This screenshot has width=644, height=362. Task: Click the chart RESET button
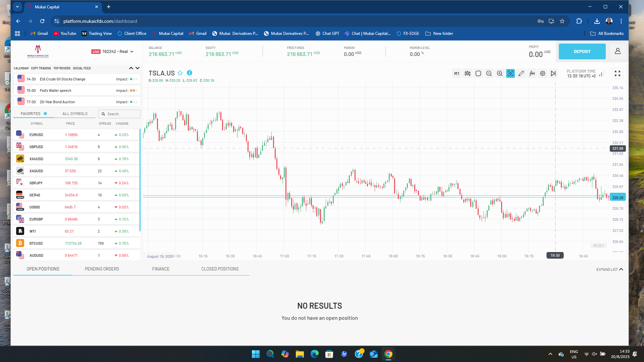599,246
